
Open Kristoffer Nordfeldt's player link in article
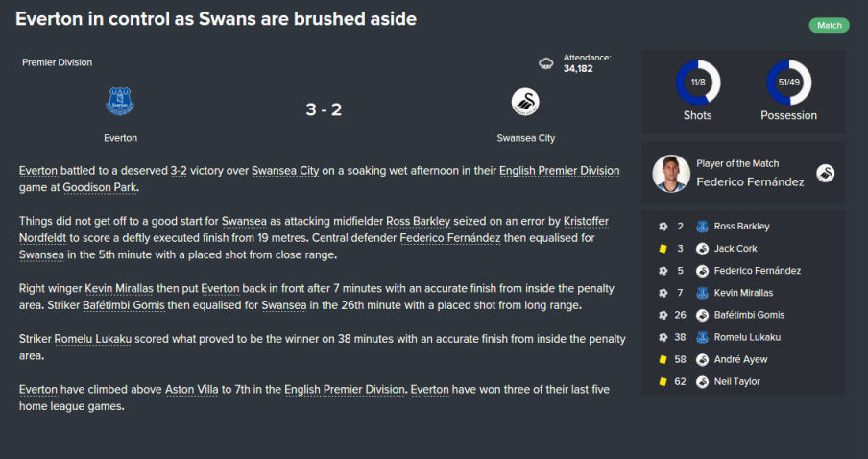(314, 229)
